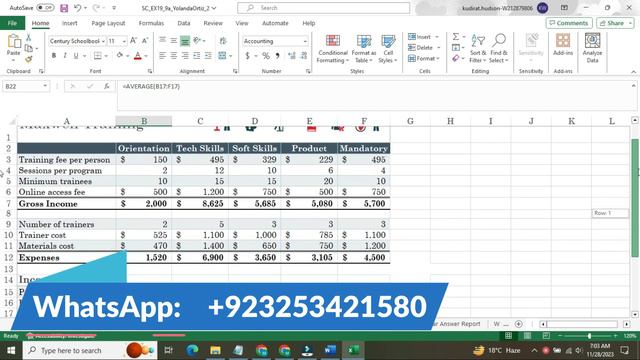
Task: Add a new sheet with the plus icon
Action: pos(518,324)
